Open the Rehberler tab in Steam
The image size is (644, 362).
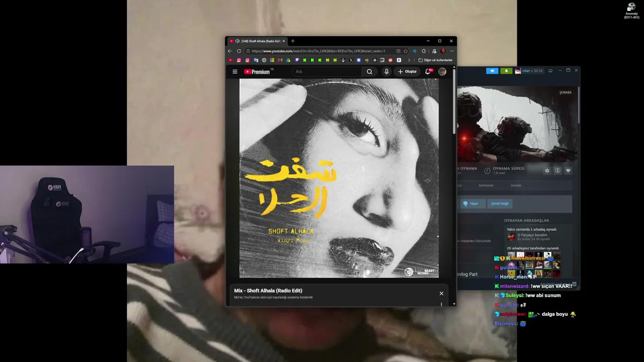tap(486, 186)
